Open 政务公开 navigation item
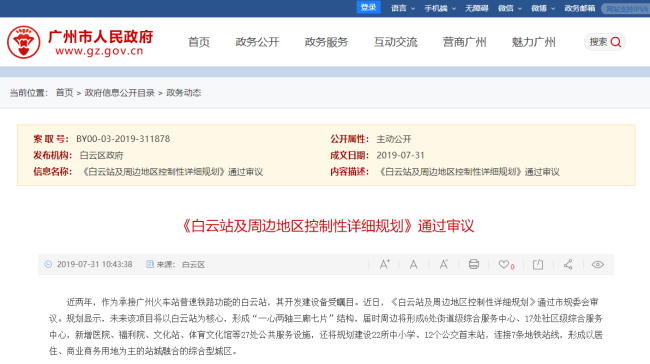The image size is (650, 364). (x=257, y=42)
